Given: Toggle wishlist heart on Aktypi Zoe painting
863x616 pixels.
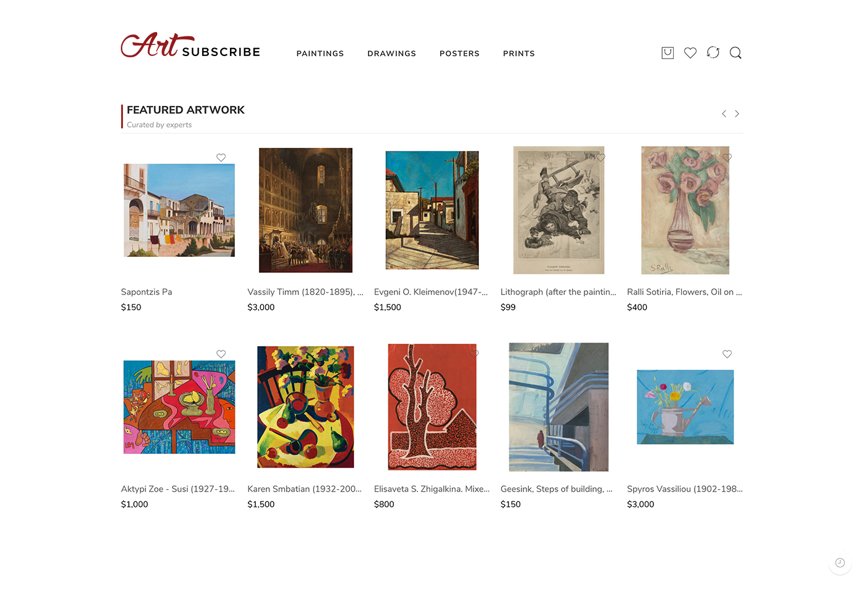Looking at the screenshot, I should (x=221, y=354).
